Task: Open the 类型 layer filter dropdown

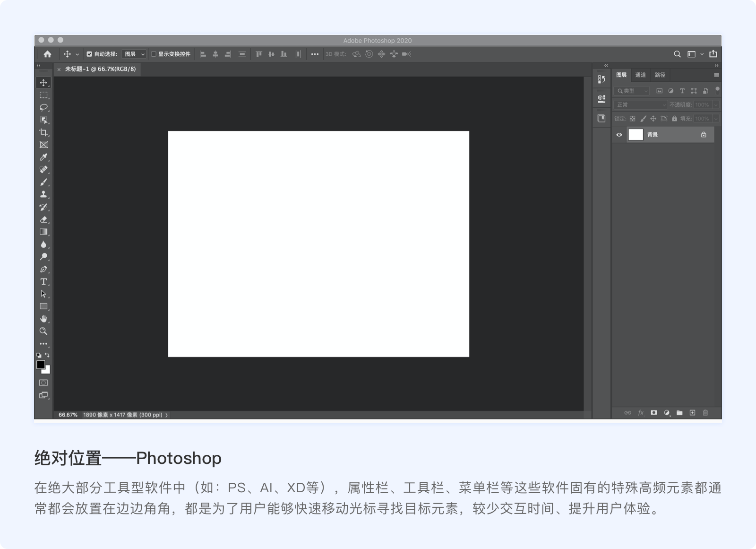Action: coord(632,91)
